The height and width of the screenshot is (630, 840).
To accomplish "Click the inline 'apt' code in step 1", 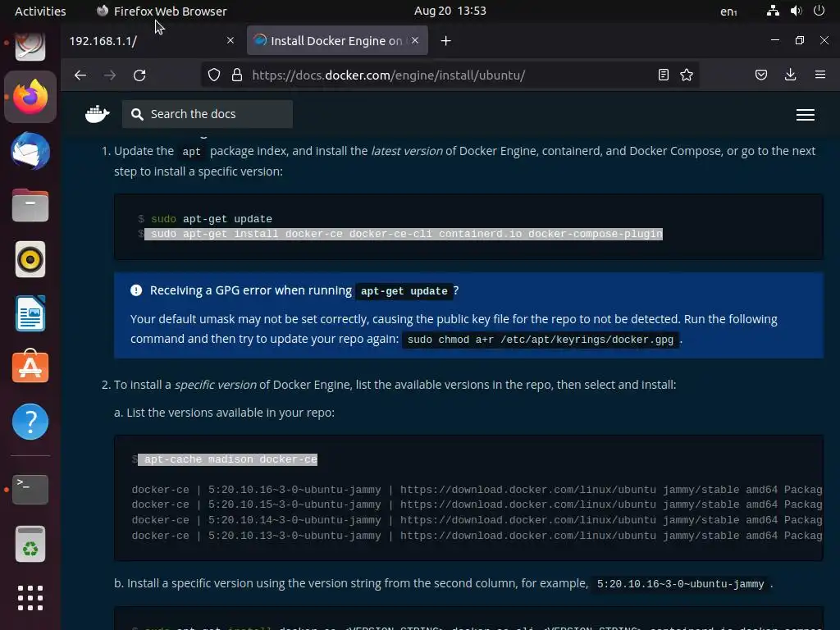I will coord(191,152).
